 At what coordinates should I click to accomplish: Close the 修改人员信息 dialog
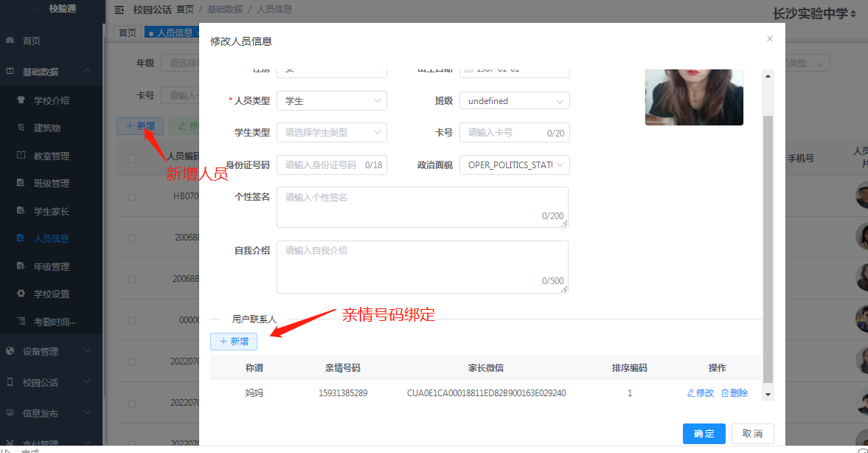coord(769,39)
